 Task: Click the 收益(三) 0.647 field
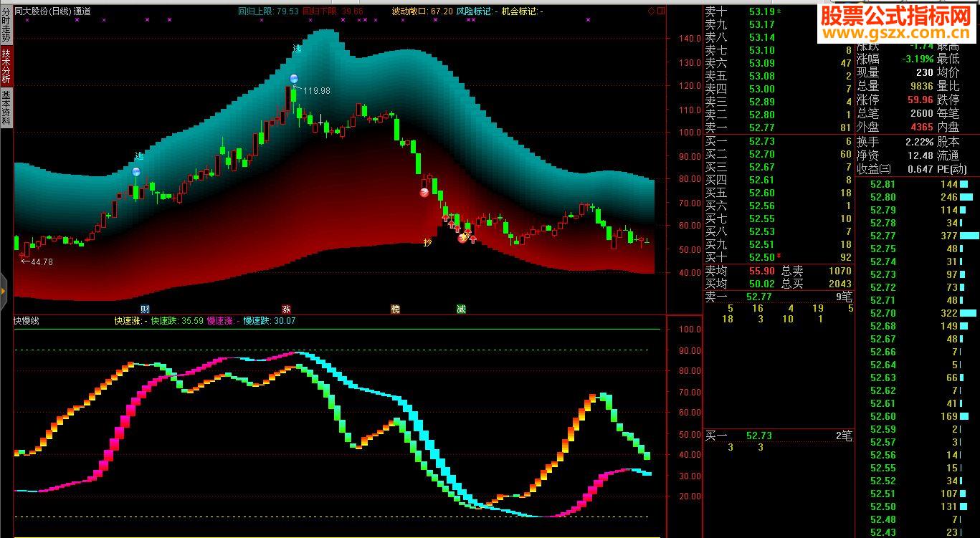point(895,169)
